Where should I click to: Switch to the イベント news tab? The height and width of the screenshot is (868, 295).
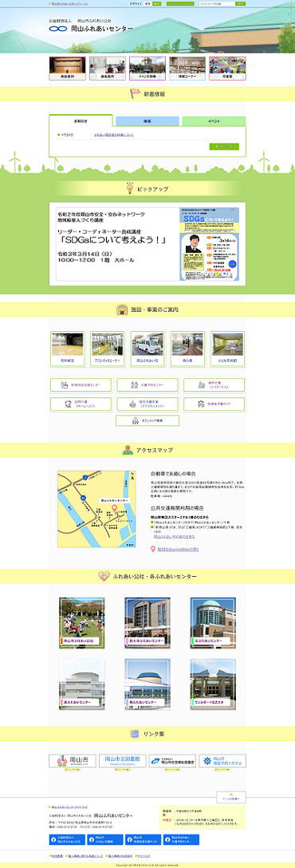(x=214, y=120)
